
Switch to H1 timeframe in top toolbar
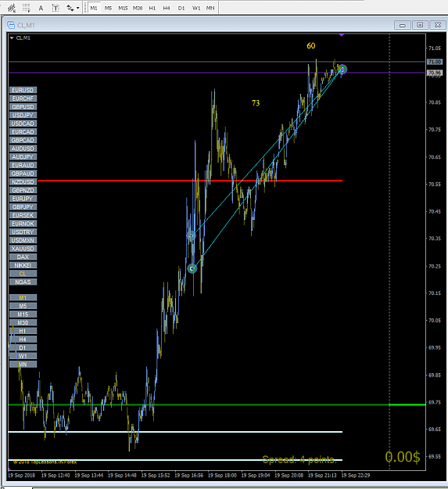(x=152, y=8)
